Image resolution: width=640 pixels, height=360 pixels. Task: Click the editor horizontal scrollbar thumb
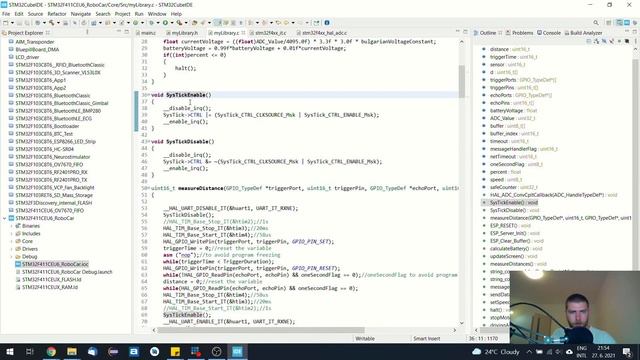(261, 330)
